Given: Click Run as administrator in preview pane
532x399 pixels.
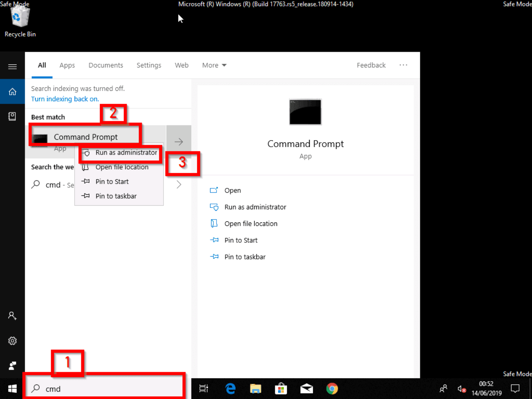Looking at the screenshot, I should [255, 207].
